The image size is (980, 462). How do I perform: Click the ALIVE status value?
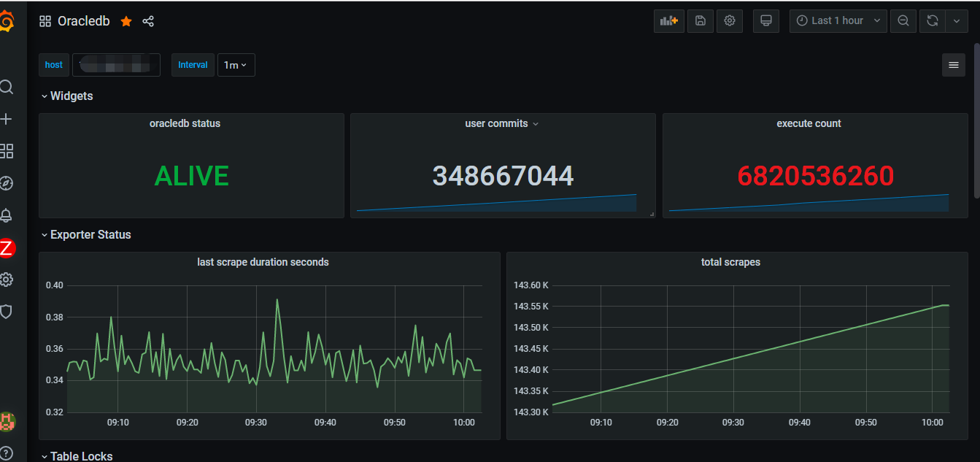tap(192, 176)
